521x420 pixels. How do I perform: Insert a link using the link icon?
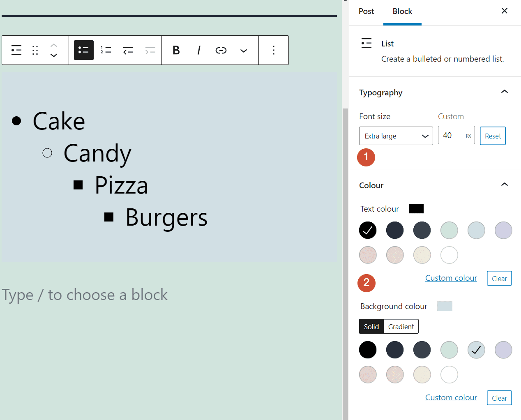coord(221,50)
